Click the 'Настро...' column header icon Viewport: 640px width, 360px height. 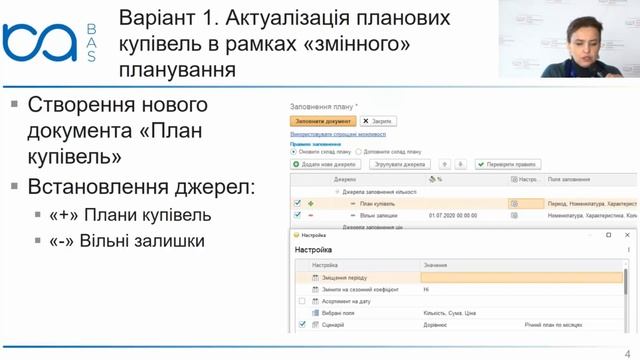(x=514, y=179)
